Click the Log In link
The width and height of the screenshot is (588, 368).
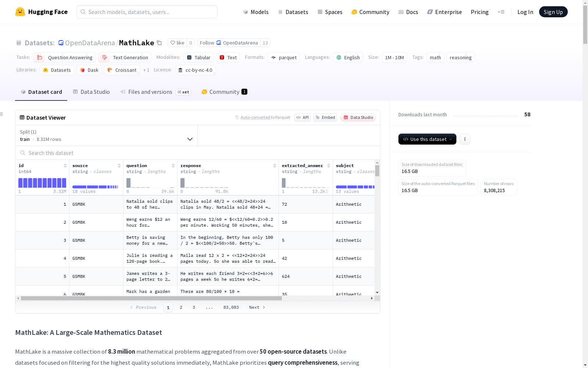click(525, 12)
